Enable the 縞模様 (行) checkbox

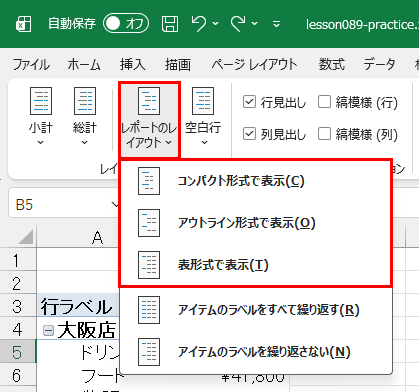tap(324, 102)
